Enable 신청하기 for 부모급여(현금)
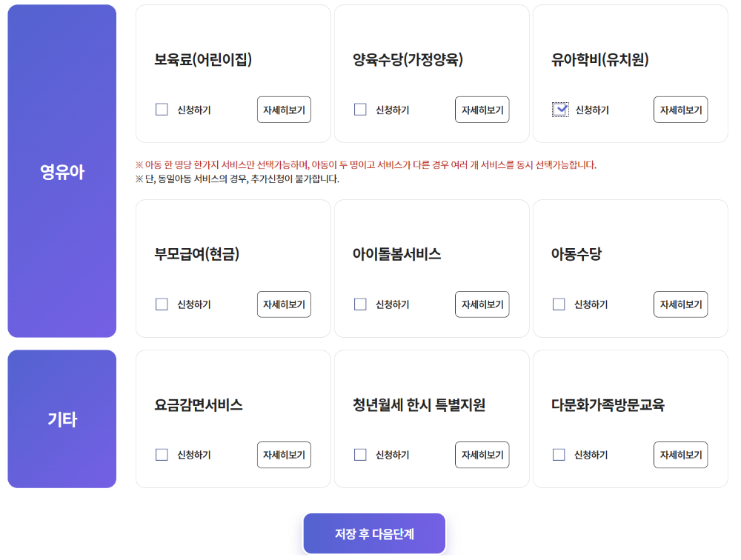 tap(162, 304)
